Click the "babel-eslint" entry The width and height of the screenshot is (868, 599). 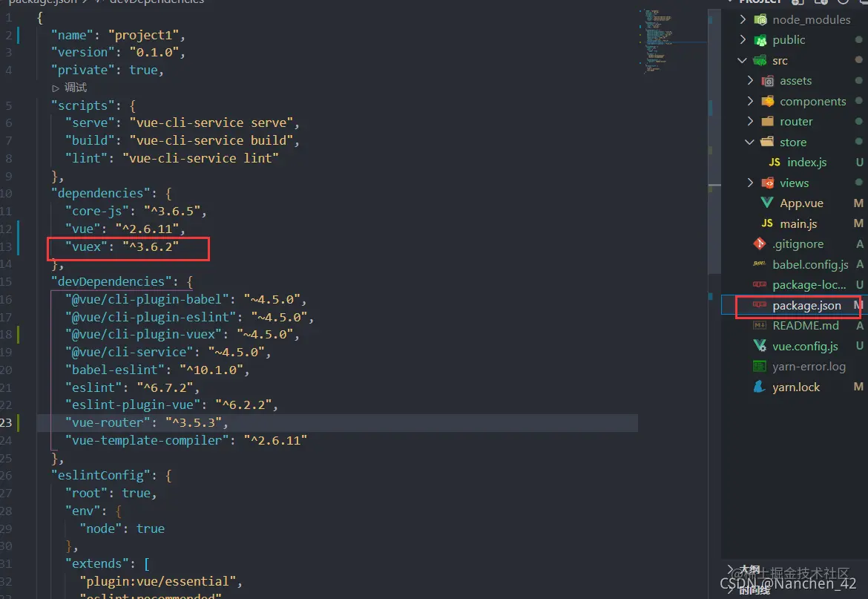coord(157,370)
